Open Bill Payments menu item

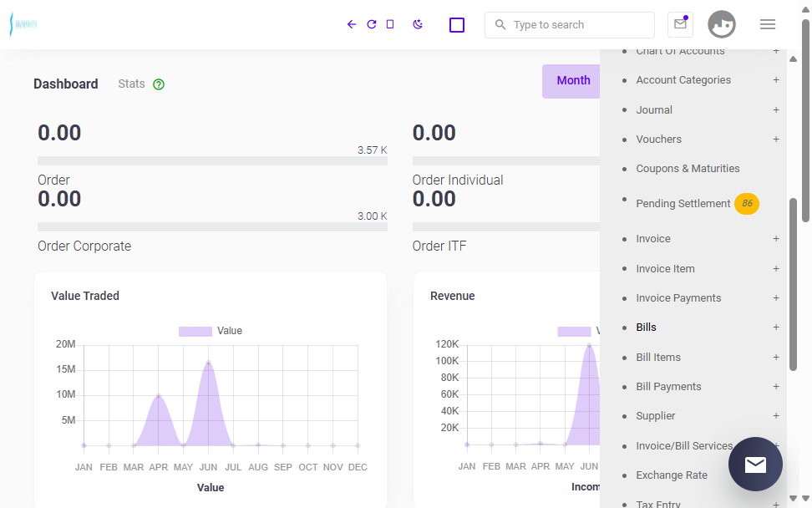[668, 386]
